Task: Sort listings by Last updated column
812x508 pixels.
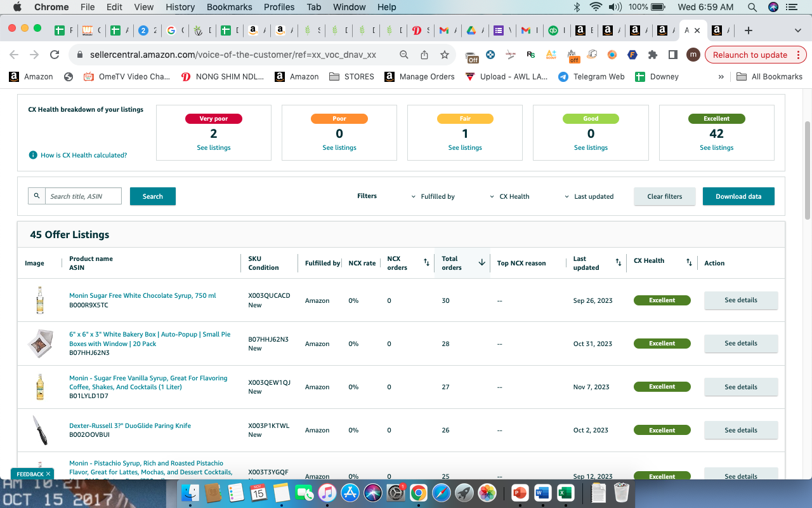Action: (x=618, y=262)
